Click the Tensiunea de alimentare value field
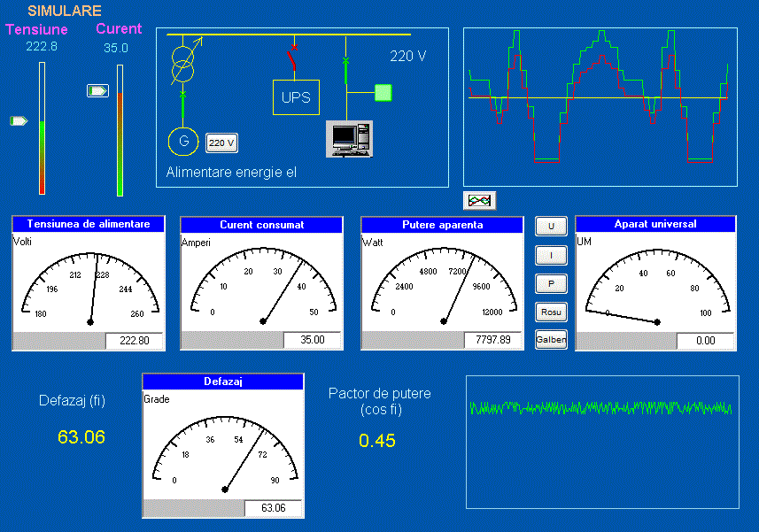 pyautogui.click(x=134, y=341)
